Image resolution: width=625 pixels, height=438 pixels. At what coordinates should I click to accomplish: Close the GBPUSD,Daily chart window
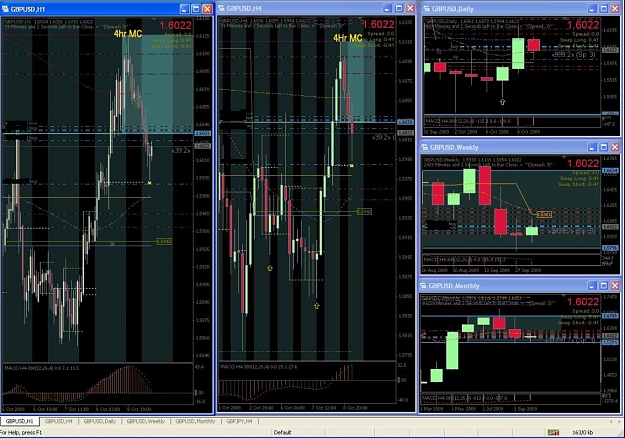(615, 8)
